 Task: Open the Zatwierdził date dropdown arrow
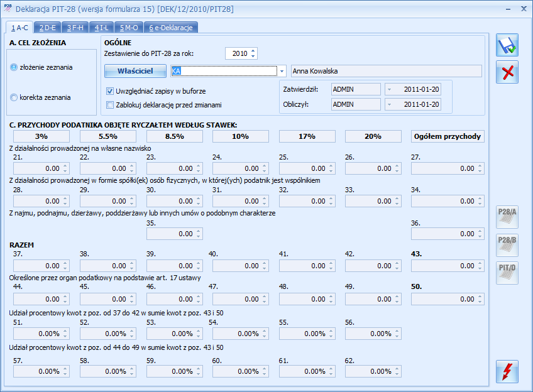389,89
